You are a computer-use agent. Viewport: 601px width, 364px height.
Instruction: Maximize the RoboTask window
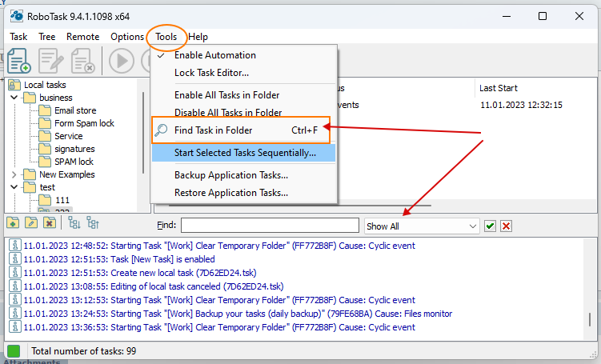pos(543,16)
